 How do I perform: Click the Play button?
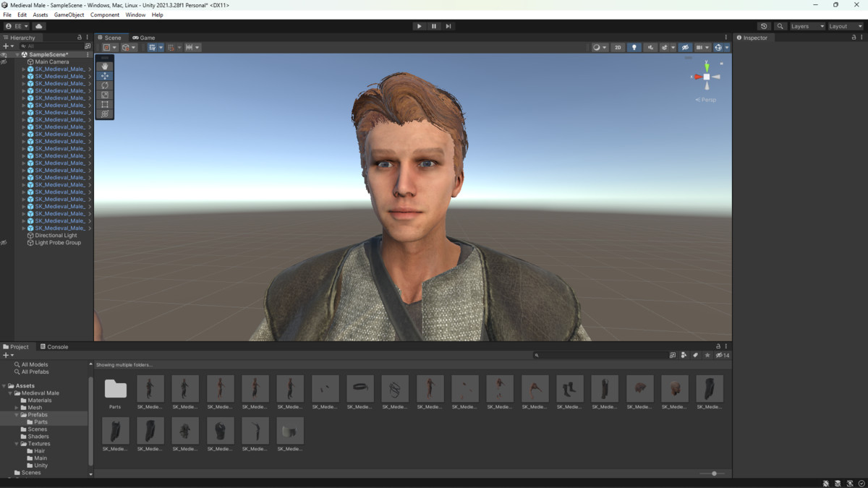419,26
